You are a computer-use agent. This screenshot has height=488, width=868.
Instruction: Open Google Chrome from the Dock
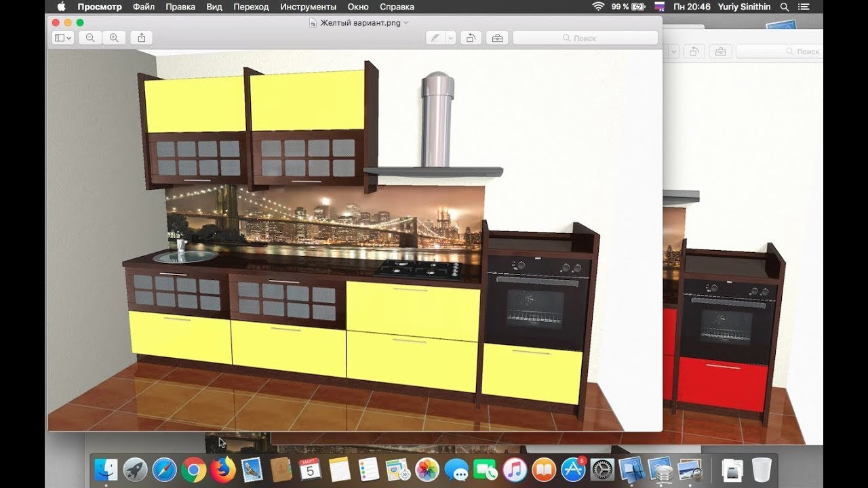pyautogui.click(x=193, y=469)
